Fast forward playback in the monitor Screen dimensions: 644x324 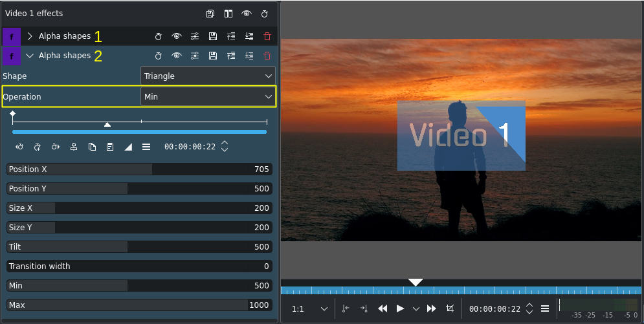click(x=431, y=309)
